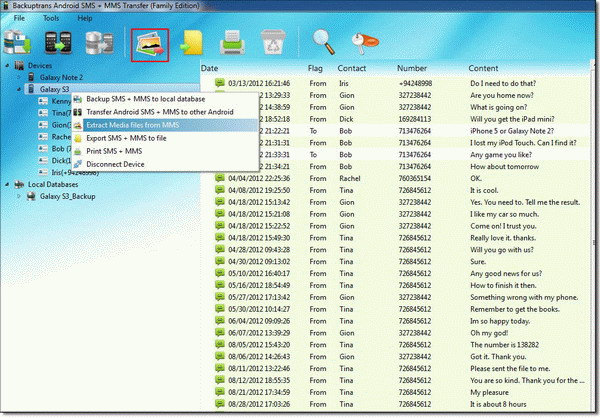The width and height of the screenshot is (600, 417).
Task: Click number 760365154 in Rachel's row
Action: coord(415,178)
